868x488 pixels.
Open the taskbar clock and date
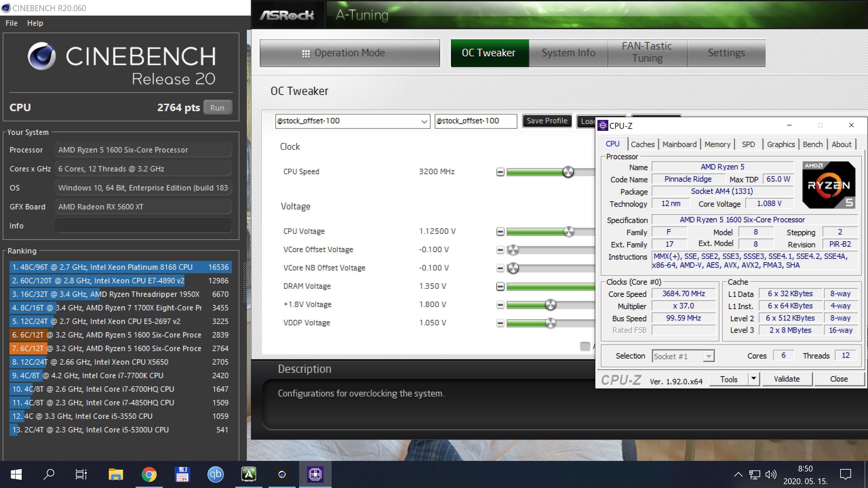(x=805, y=475)
